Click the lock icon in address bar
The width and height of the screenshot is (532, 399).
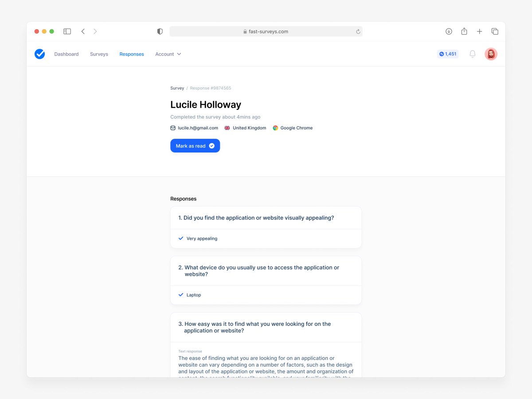tap(245, 31)
